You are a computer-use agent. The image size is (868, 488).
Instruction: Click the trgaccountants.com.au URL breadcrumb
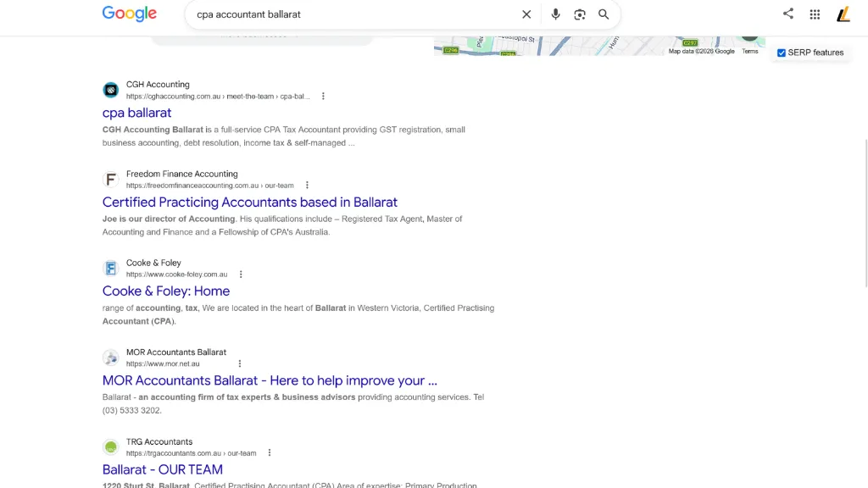click(191, 453)
